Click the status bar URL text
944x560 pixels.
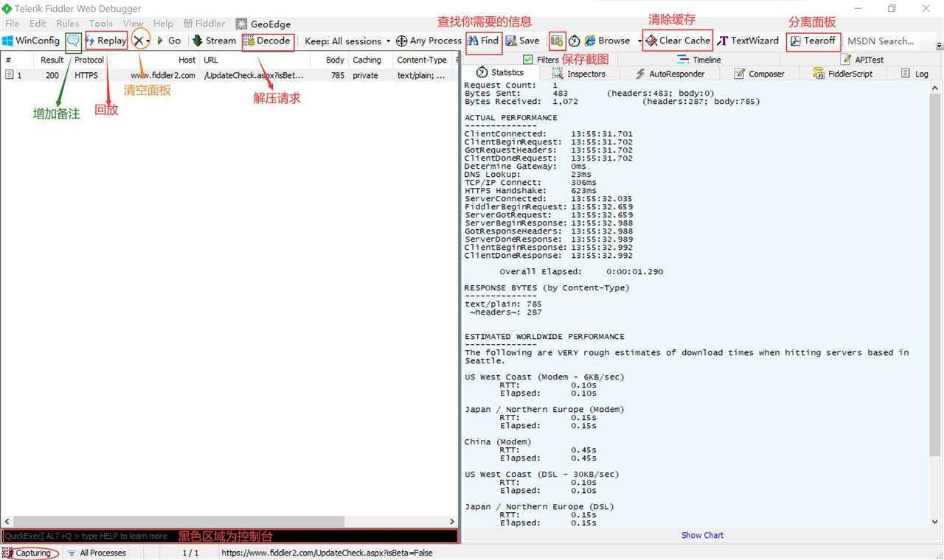click(327, 553)
